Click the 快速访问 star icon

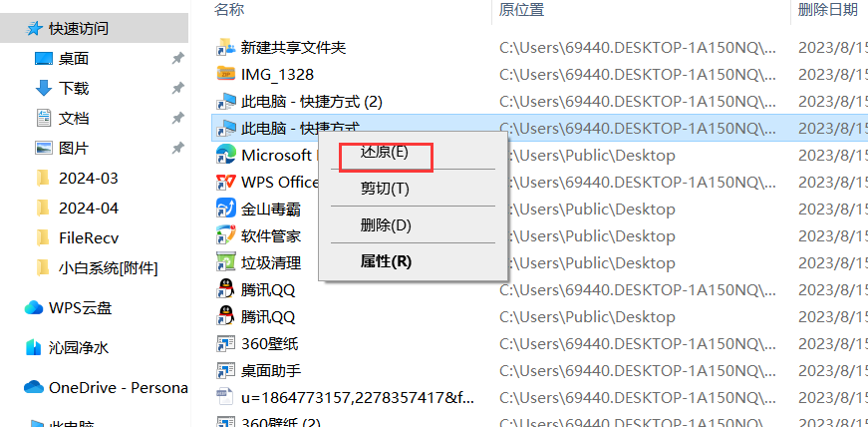coord(34,28)
